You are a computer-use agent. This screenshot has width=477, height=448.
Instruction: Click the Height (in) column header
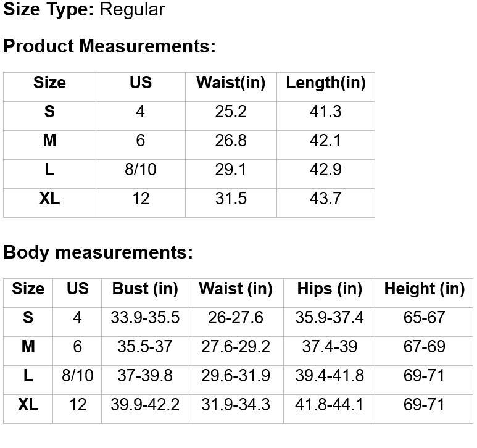pyautogui.click(x=425, y=288)
